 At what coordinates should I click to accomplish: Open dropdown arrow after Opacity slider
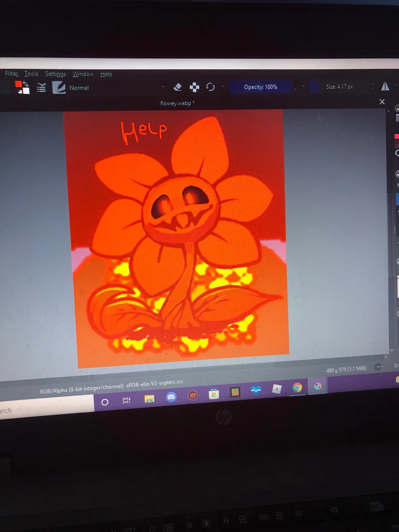tap(304, 87)
